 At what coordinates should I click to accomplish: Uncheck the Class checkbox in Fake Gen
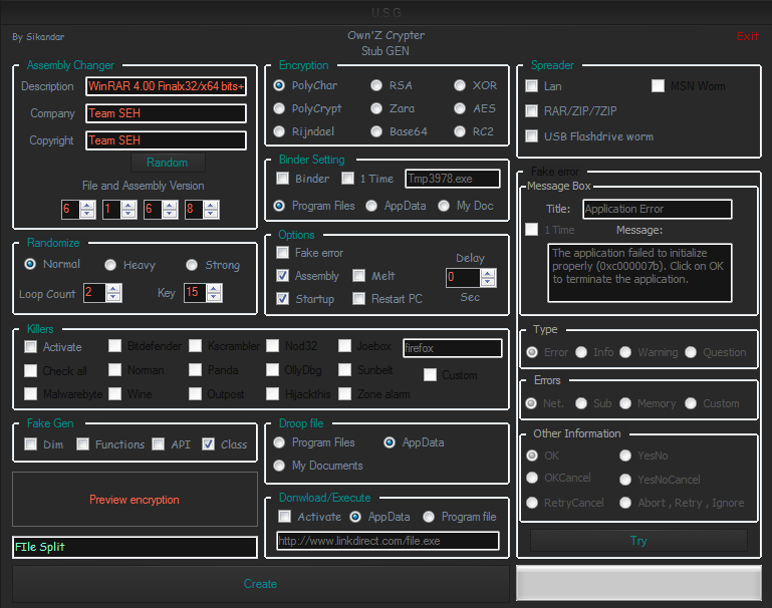tap(208, 445)
